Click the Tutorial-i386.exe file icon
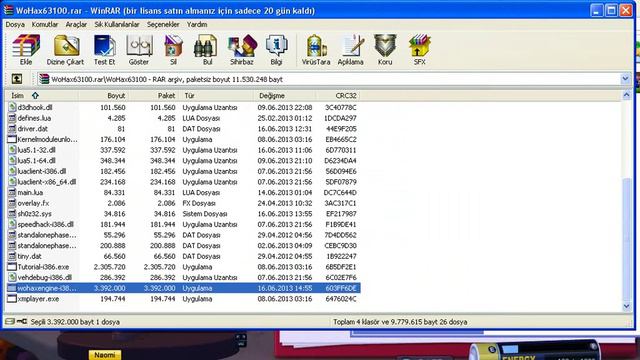This screenshot has width=640, height=360. click(x=12, y=267)
